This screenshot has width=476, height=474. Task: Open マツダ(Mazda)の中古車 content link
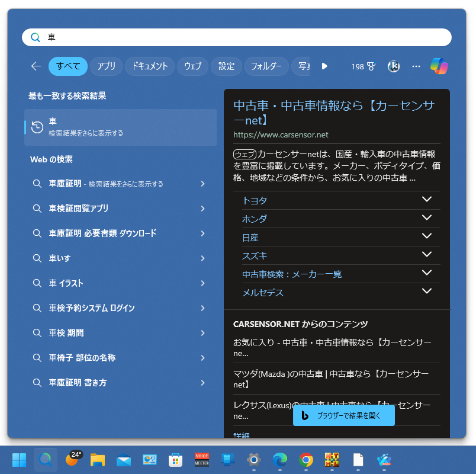tap(331, 379)
